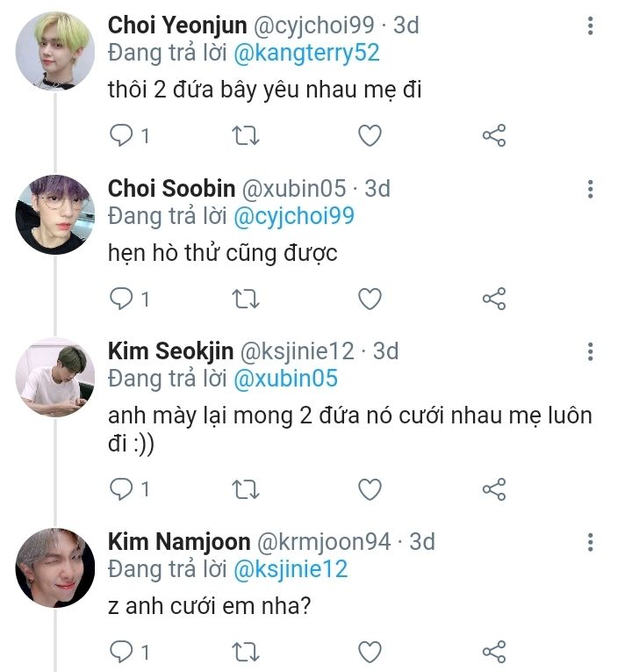Retweet Kim Namjoon's tweet
Viewport: 632px width, 672px height.
click(247, 651)
